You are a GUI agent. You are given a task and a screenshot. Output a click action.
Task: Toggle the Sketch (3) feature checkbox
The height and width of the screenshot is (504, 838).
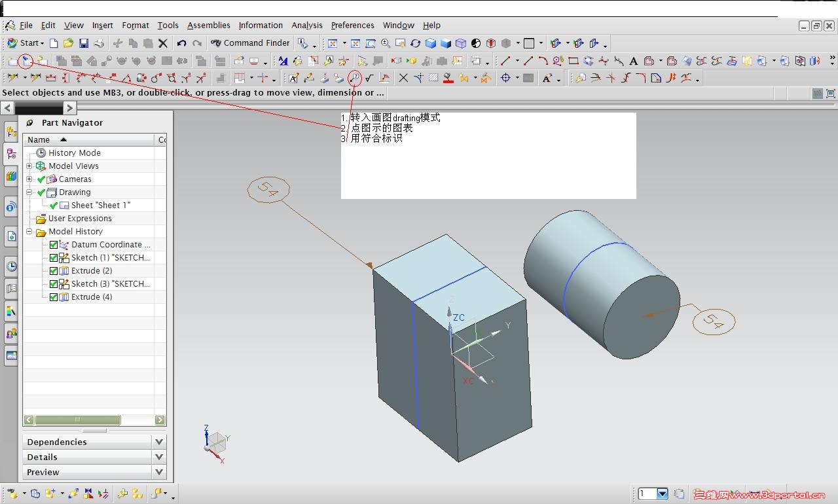coord(54,284)
